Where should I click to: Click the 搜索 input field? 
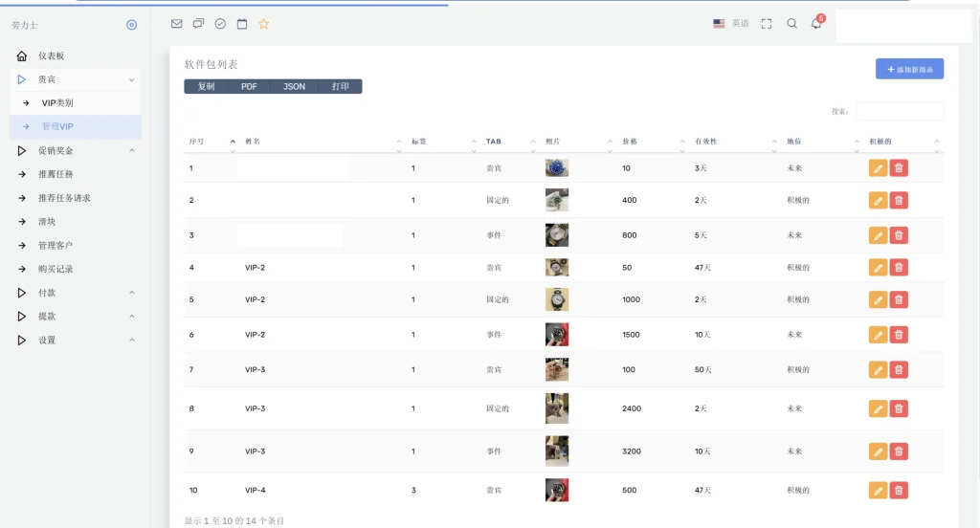(899, 112)
